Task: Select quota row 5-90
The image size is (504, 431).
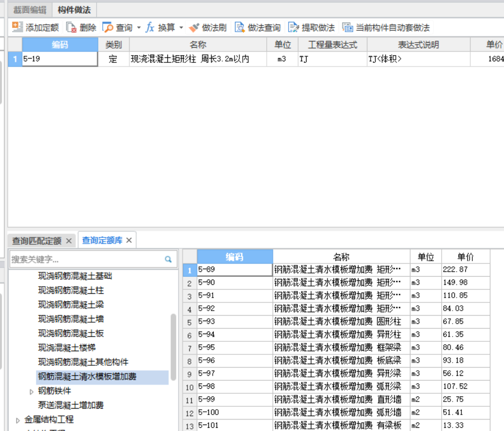Action: 336,283
